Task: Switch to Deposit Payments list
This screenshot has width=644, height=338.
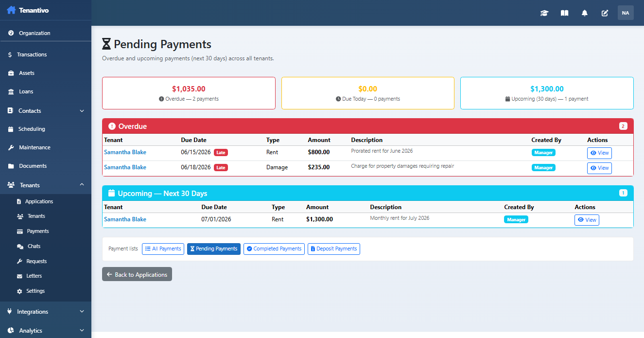Action: click(x=334, y=249)
